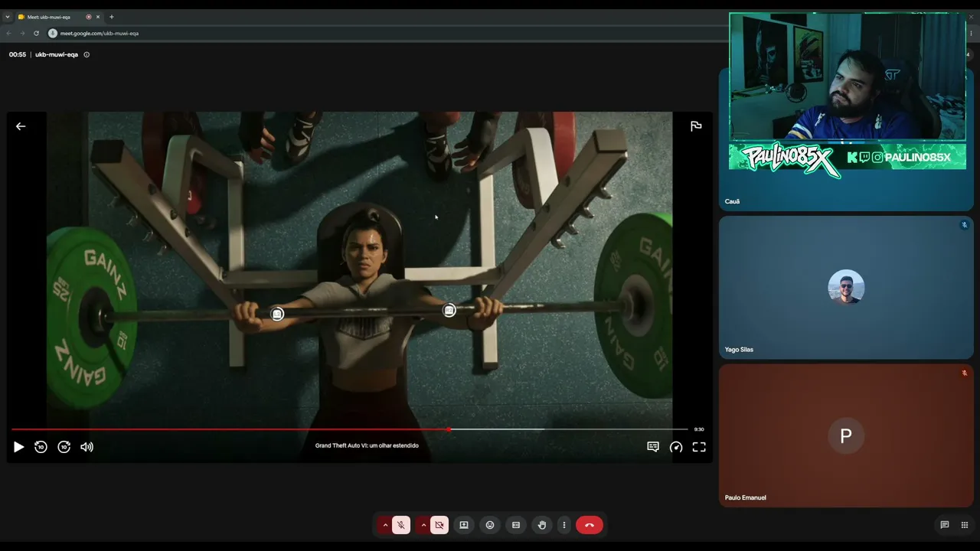
Task: Show meeting details info icon
Action: tap(87, 54)
